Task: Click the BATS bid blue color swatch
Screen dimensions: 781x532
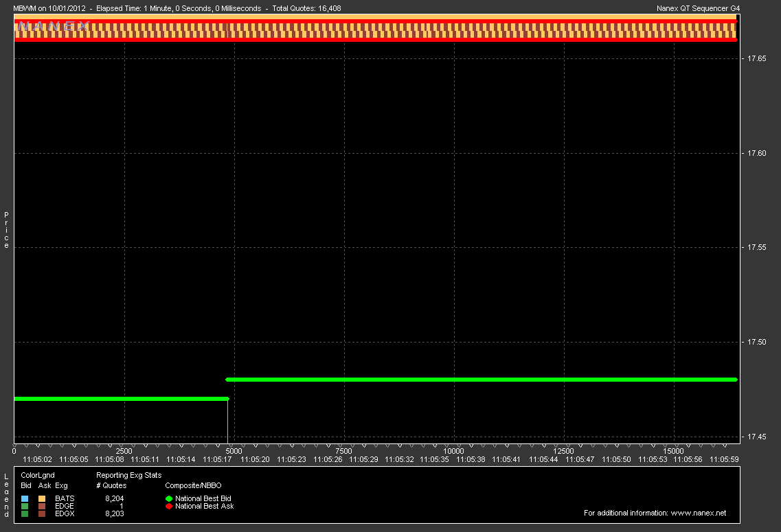Action: click(25, 498)
